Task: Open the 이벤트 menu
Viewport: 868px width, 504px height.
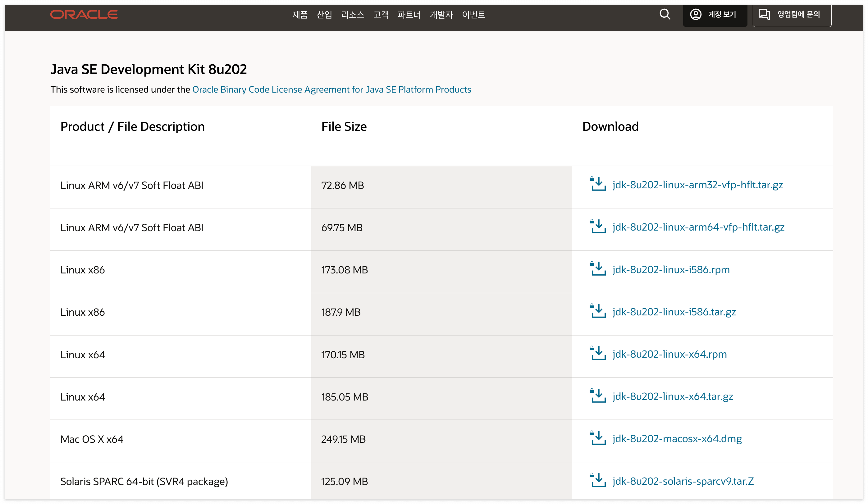Action: click(474, 15)
